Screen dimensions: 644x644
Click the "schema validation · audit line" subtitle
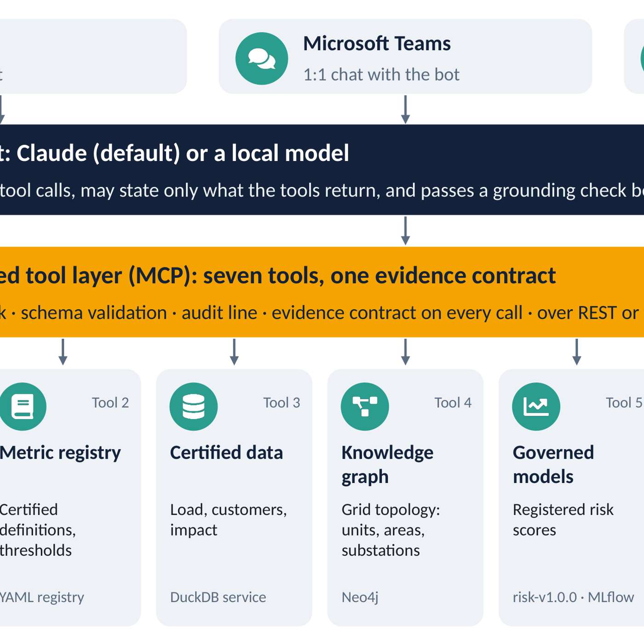[x=139, y=313]
